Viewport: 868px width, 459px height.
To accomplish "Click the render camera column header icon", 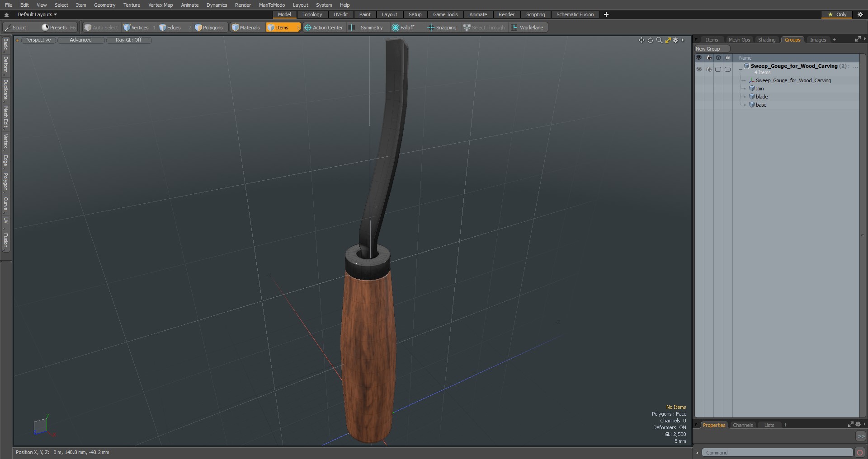I will [709, 58].
